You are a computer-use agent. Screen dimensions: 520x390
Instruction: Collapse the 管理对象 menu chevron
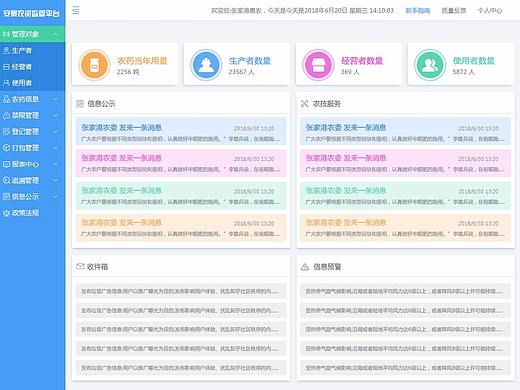pos(55,34)
